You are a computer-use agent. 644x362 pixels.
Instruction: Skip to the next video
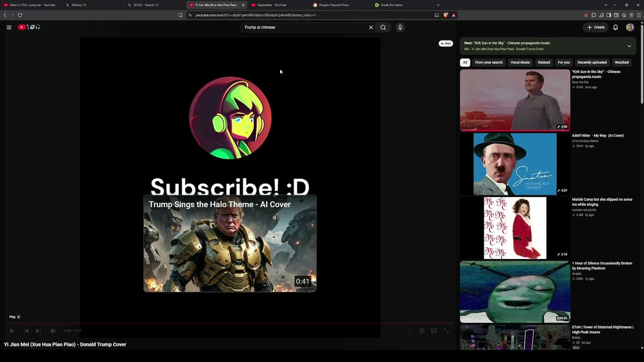[x=38, y=331]
